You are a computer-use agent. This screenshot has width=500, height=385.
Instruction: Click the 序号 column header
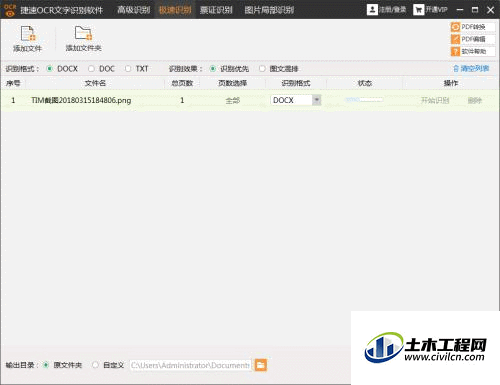pos(13,83)
